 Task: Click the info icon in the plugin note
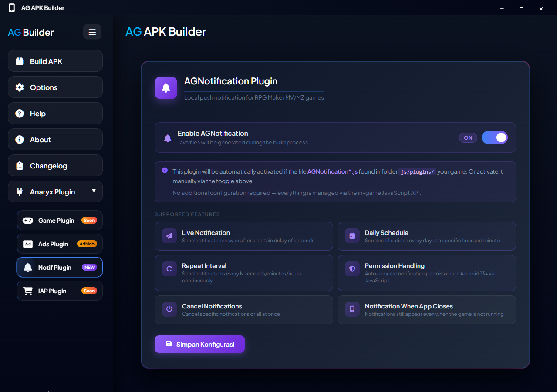pos(165,170)
